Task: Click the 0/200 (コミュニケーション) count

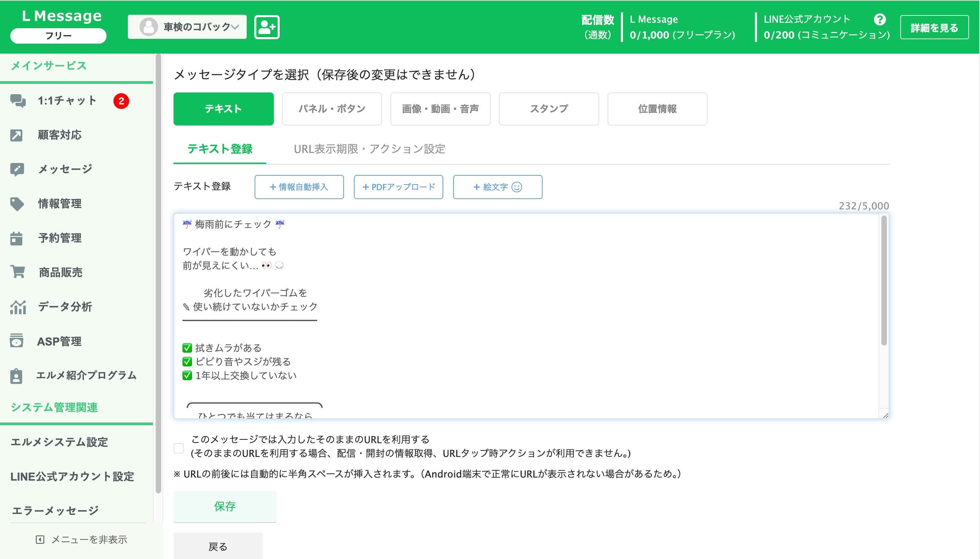Action: point(826,35)
